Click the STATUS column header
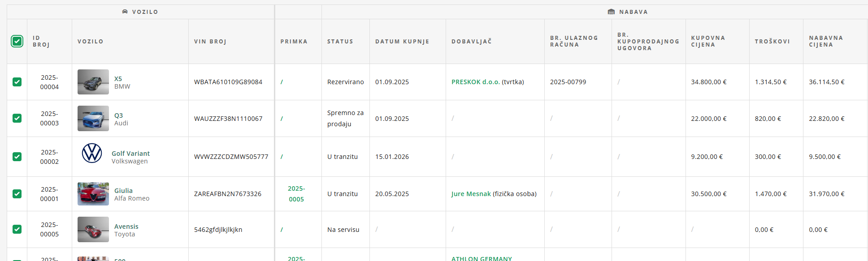 pos(340,42)
